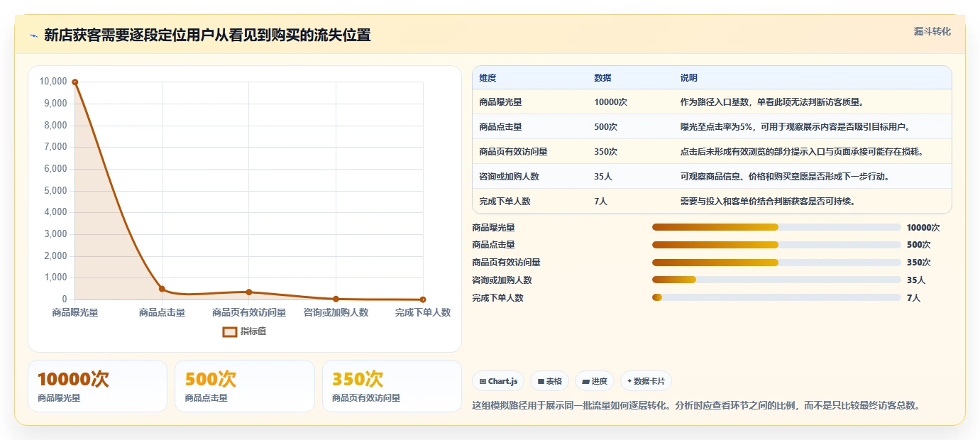Click the chart data point at 商品页有效访问量

(x=249, y=292)
